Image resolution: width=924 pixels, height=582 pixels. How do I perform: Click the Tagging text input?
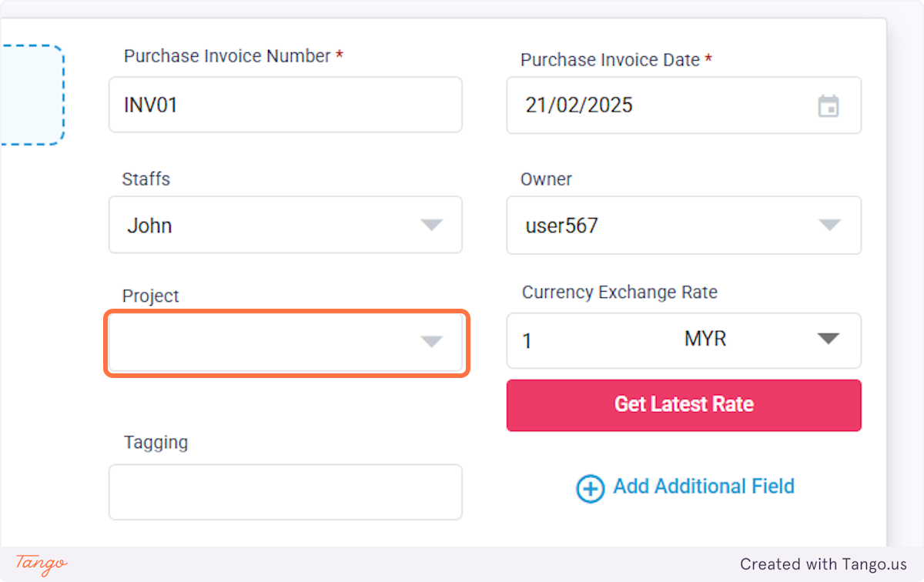pos(286,492)
